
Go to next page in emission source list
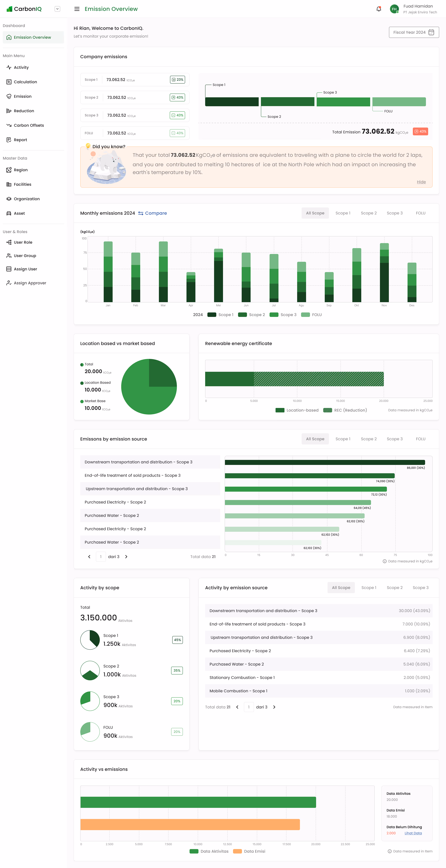pyautogui.click(x=126, y=557)
